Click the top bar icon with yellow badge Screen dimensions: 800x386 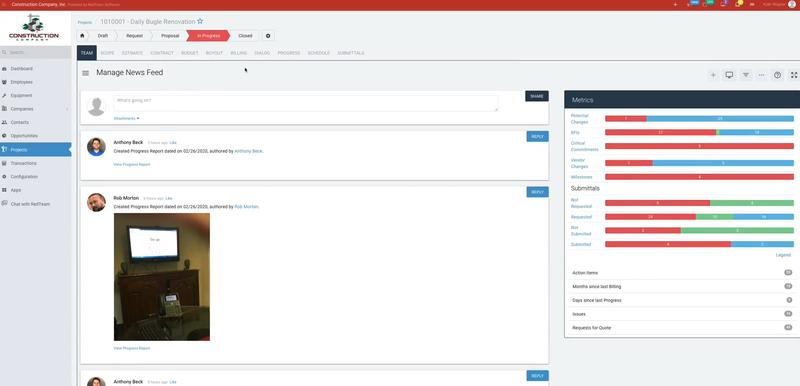[x=738, y=4]
